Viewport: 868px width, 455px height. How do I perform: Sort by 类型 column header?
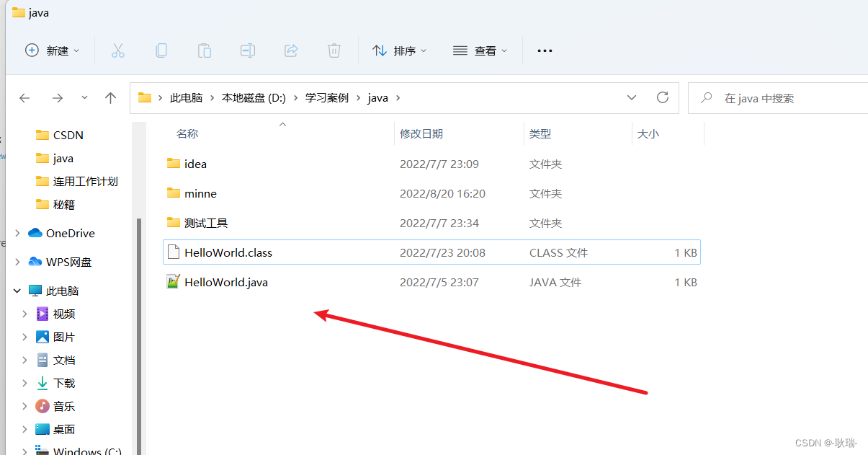540,133
